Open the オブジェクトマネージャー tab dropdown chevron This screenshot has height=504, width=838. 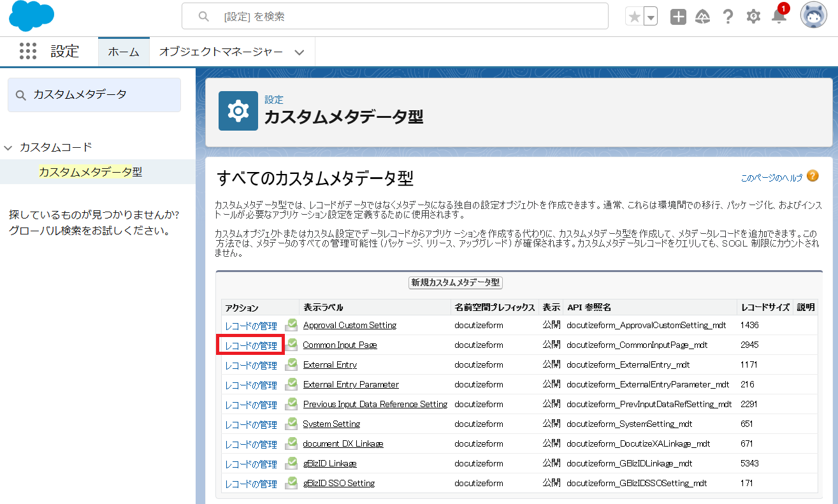coord(300,52)
